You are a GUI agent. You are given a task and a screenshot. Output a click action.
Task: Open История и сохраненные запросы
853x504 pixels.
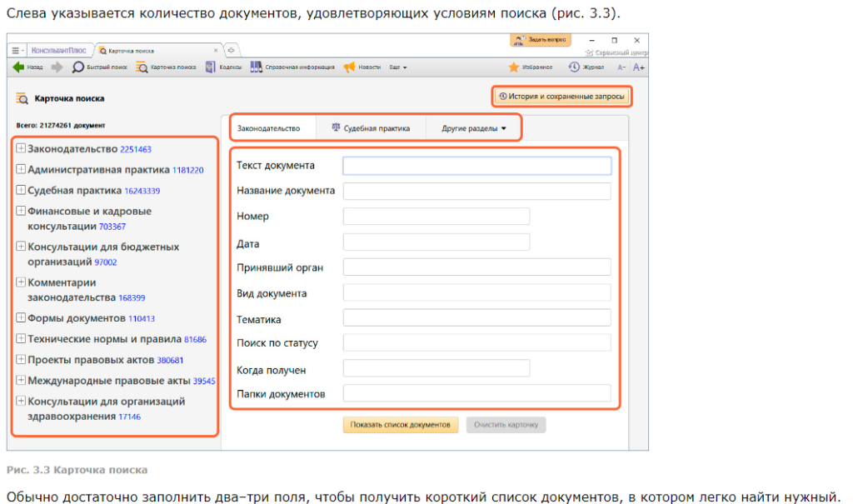(x=561, y=97)
